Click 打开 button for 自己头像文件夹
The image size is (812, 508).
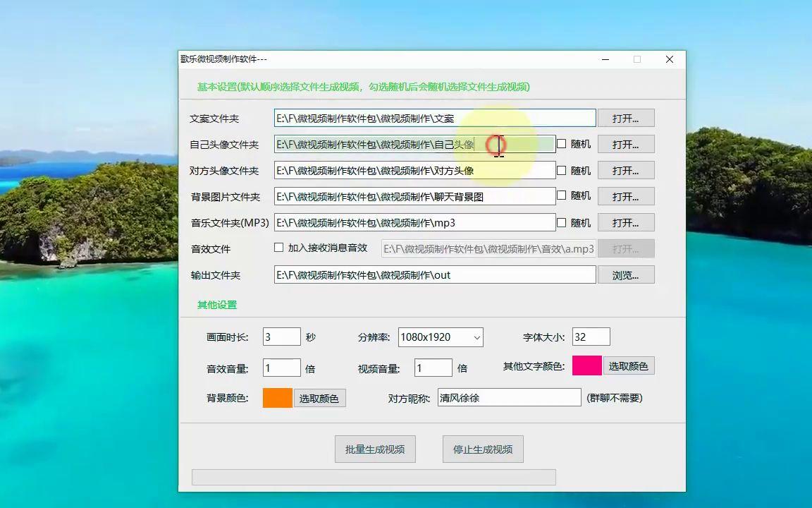626,144
